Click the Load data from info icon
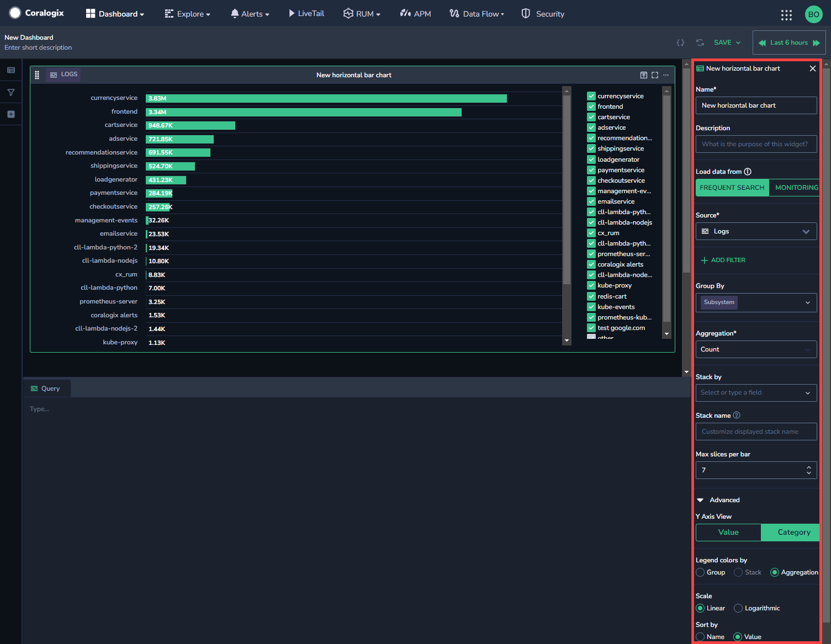The height and width of the screenshot is (644, 831). [748, 172]
